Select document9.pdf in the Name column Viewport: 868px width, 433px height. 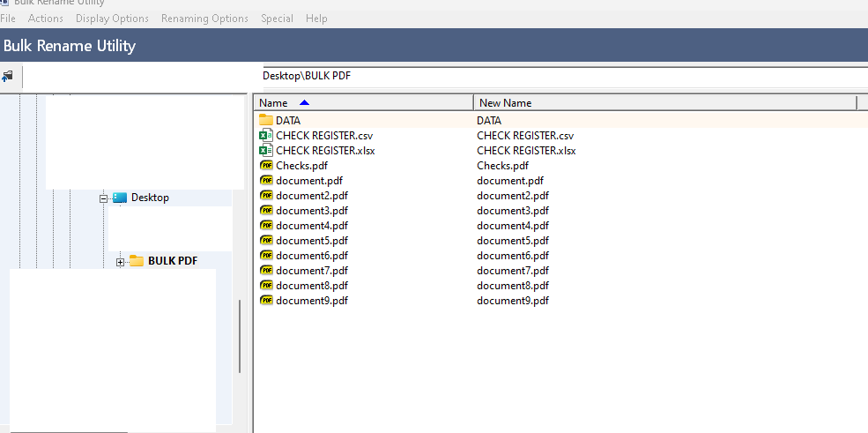click(x=312, y=300)
